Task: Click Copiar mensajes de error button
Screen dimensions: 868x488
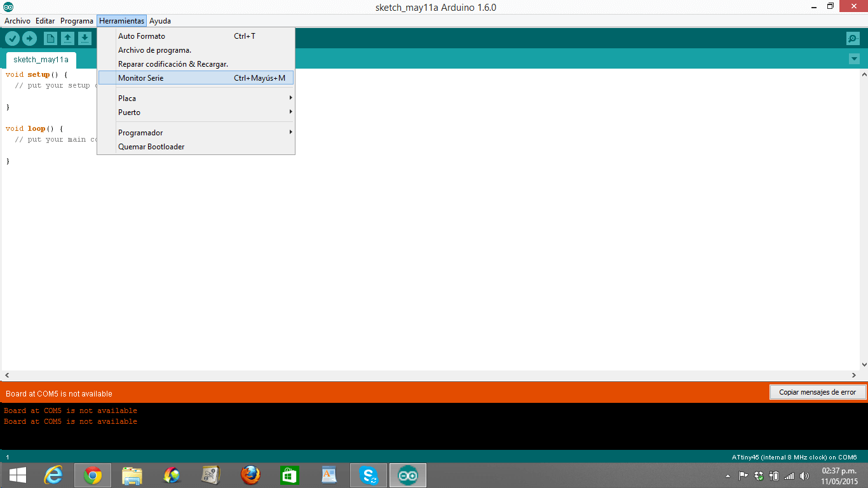Action: pyautogui.click(x=818, y=392)
